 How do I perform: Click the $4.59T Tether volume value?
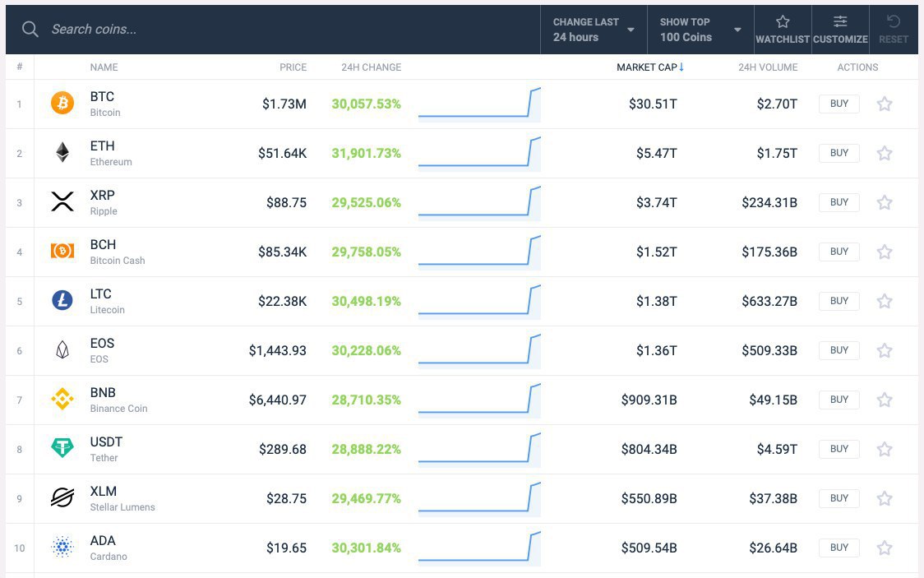point(777,450)
